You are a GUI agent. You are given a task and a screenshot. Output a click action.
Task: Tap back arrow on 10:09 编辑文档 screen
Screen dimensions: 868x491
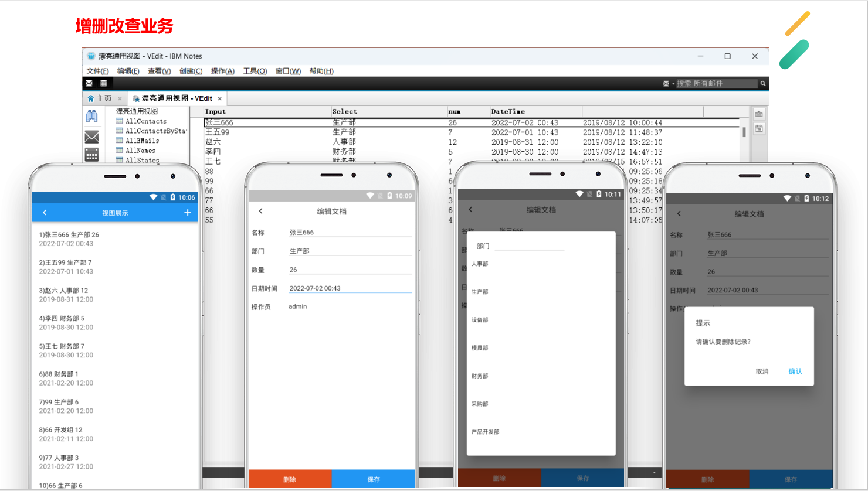(261, 211)
